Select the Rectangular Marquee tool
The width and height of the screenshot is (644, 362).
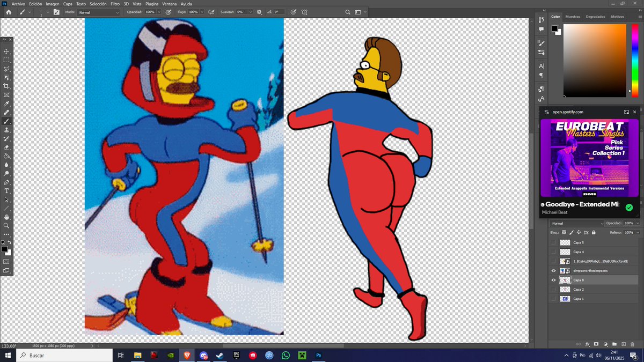click(7, 60)
